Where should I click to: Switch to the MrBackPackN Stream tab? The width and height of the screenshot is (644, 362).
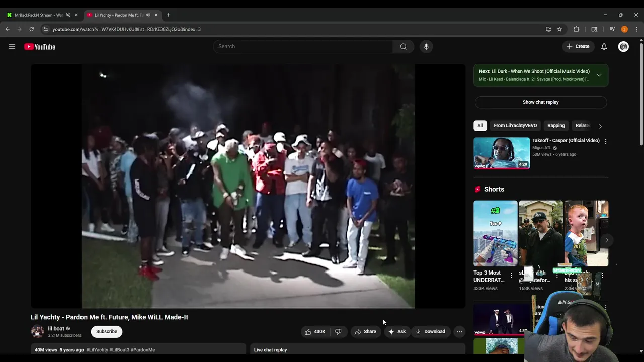(43, 15)
